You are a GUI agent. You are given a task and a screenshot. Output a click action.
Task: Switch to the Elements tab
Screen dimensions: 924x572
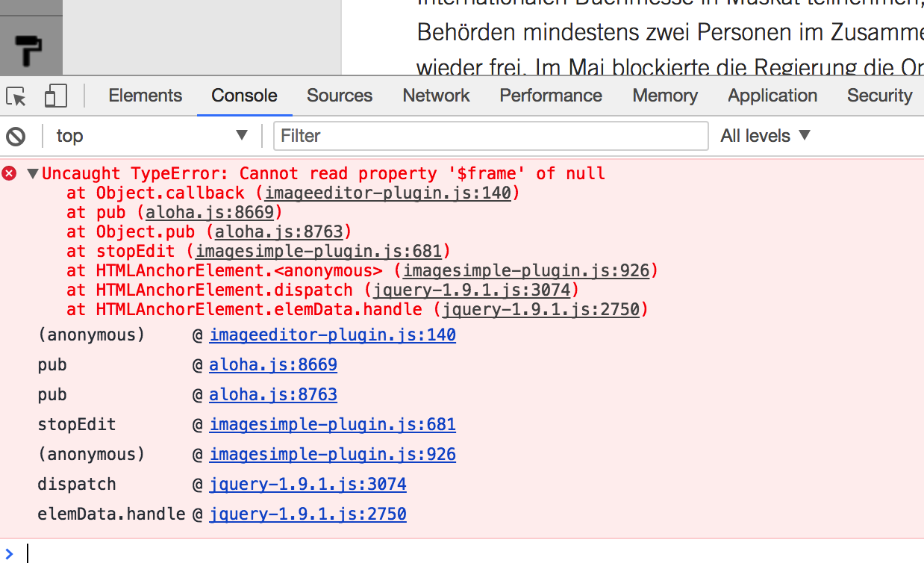pos(145,96)
